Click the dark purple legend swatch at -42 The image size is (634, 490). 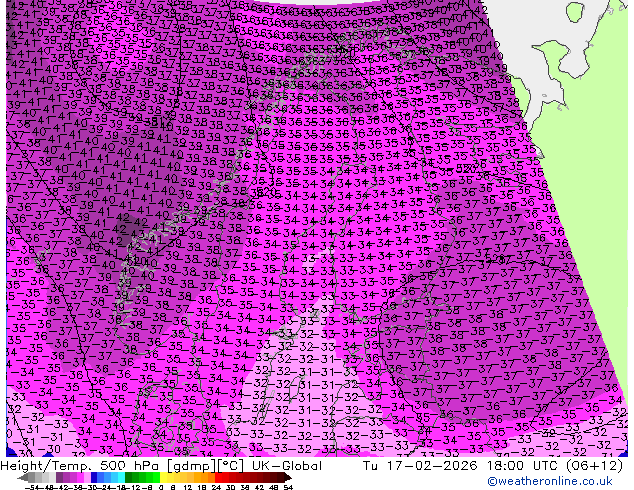[x=59, y=477]
